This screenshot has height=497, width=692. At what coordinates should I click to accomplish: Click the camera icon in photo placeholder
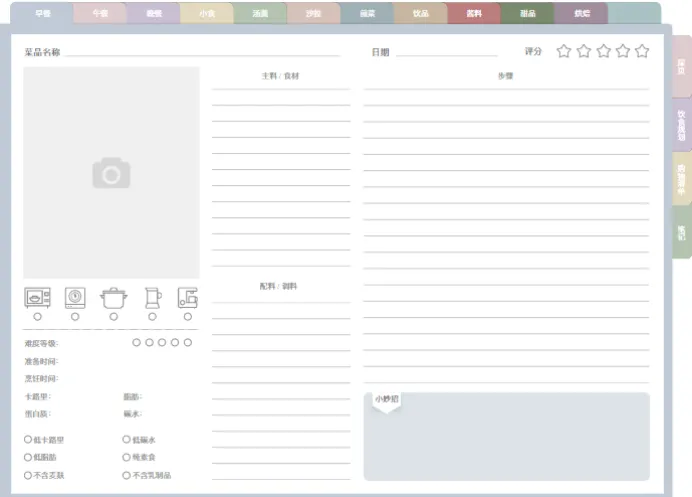coord(111,173)
